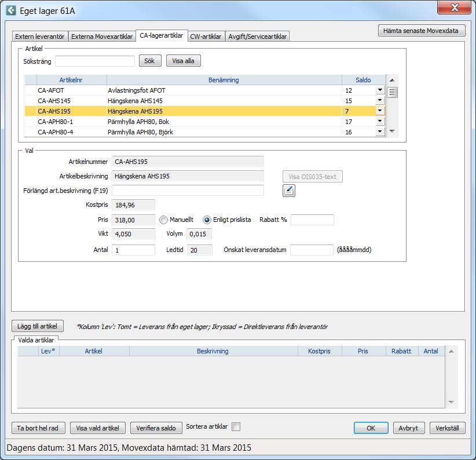Click the Artikelnr column header
Viewport: 476px width, 460px height.
(x=72, y=80)
